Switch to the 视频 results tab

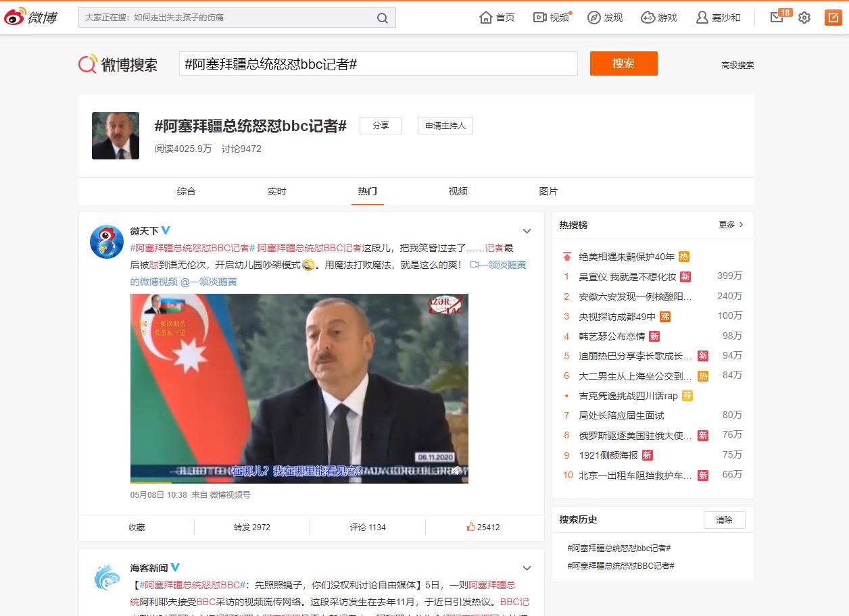(x=458, y=191)
